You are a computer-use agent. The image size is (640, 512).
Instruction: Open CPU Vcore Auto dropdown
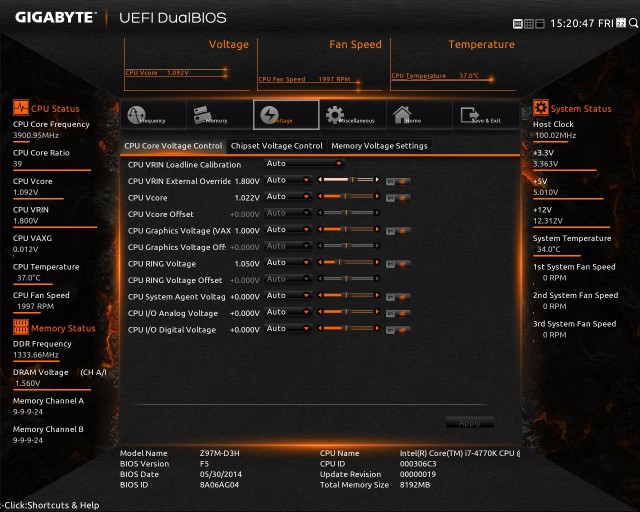tap(287, 196)
